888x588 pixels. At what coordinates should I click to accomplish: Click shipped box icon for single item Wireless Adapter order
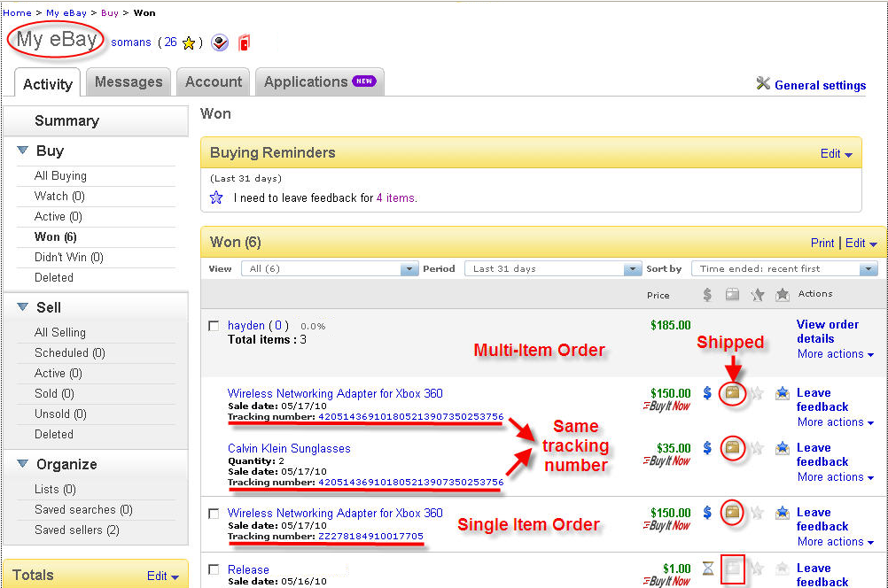(x=732, y=512)
